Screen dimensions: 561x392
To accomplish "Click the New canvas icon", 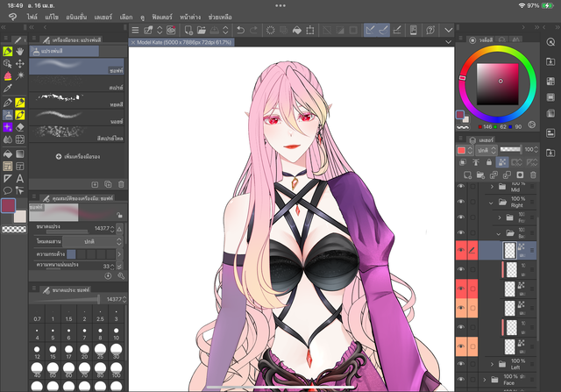I will pos(188,30).
